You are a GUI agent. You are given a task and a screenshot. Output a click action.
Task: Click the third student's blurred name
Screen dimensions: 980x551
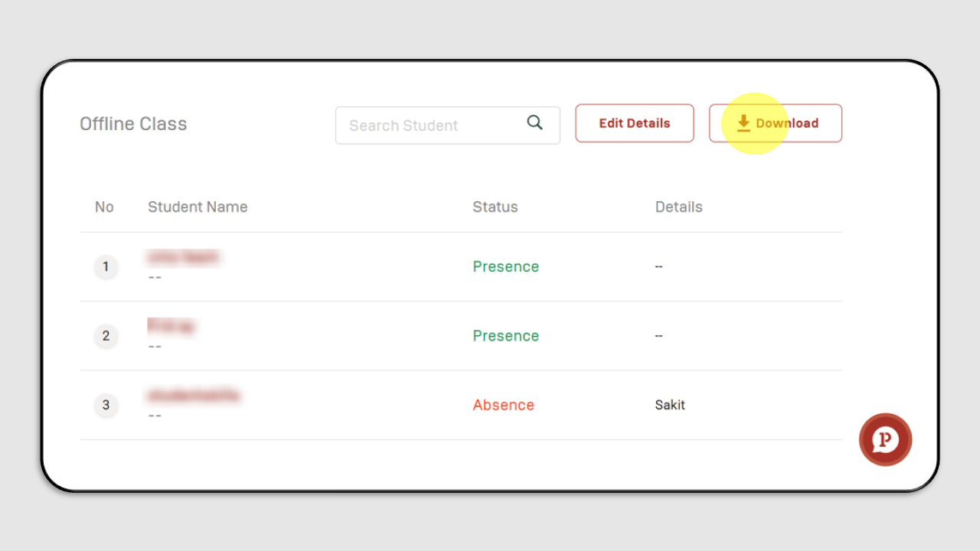point(193,396)
